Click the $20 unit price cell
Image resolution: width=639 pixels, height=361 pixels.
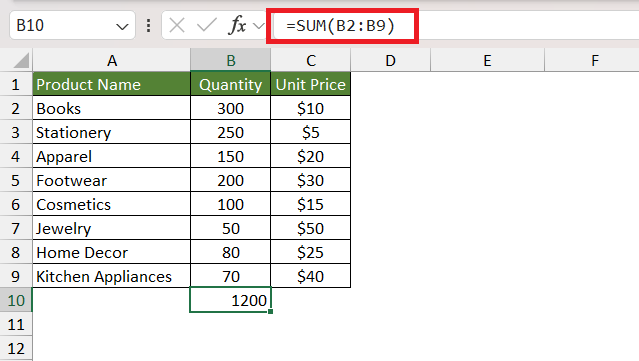pyautogui.click(x=311, y=156)
